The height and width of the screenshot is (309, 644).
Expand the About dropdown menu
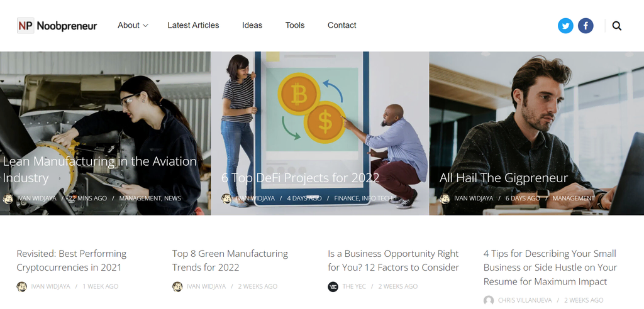click(x=133, y=26)
